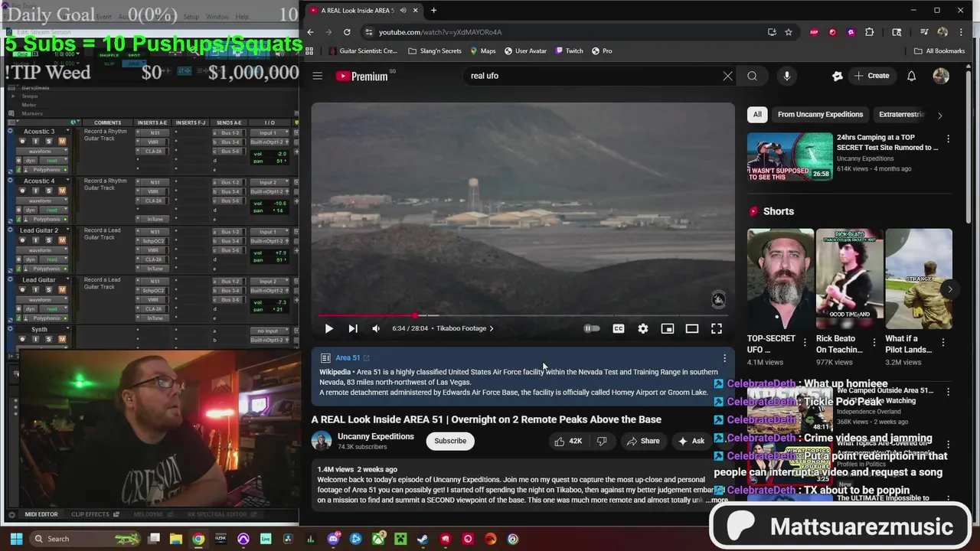Skip to next video in player
This screenshot has width=980, height=551.
tap(353, 328)
